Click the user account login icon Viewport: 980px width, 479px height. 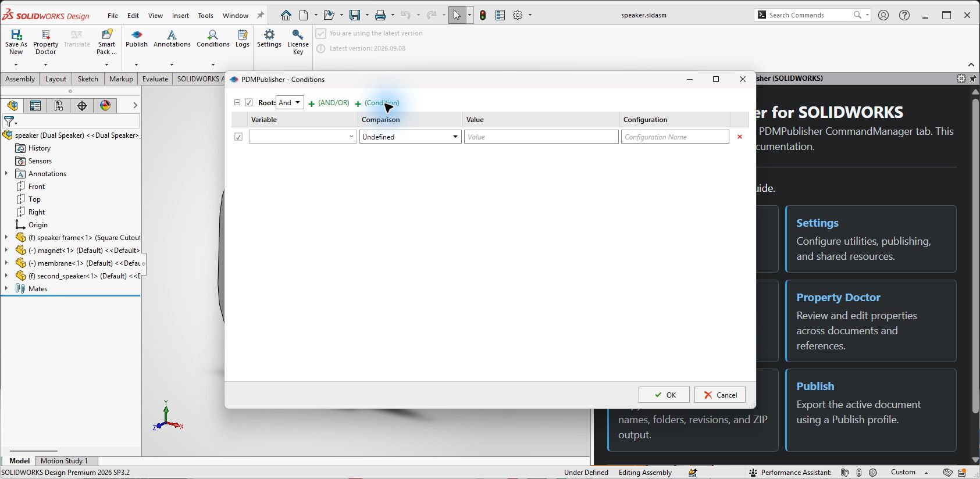(883, 15)
